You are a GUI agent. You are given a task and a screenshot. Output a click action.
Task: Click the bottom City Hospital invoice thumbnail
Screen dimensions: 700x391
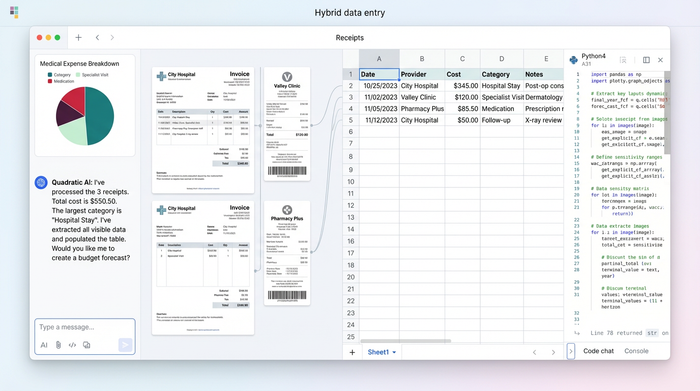point(203,268)
